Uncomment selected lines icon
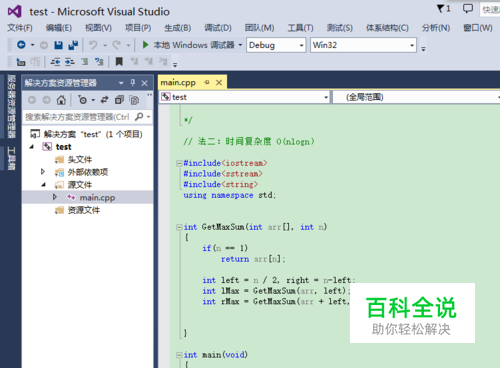The height and width of the screenshot is (368, 500). (x=99, y=62)
